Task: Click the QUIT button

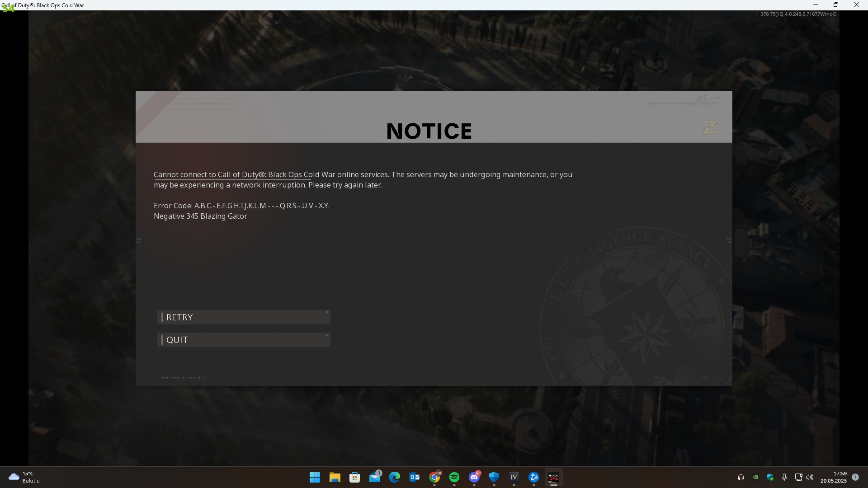Action: 243,340
